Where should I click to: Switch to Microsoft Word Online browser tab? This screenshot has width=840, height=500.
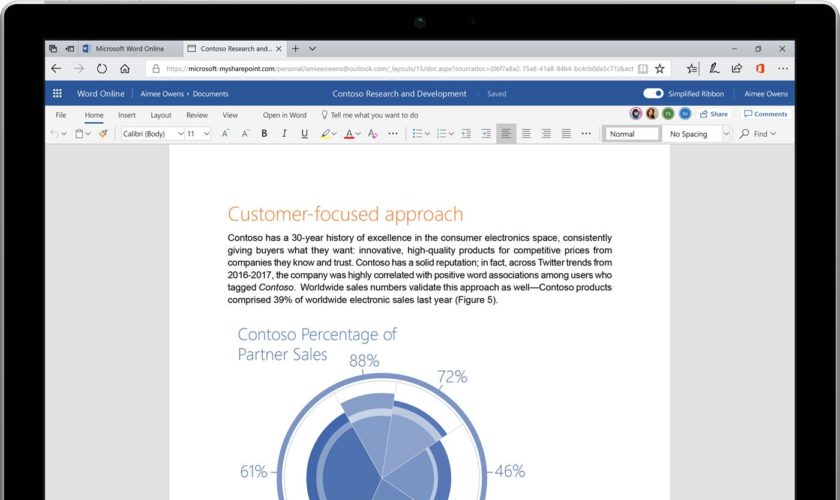[x=129, y=49]
